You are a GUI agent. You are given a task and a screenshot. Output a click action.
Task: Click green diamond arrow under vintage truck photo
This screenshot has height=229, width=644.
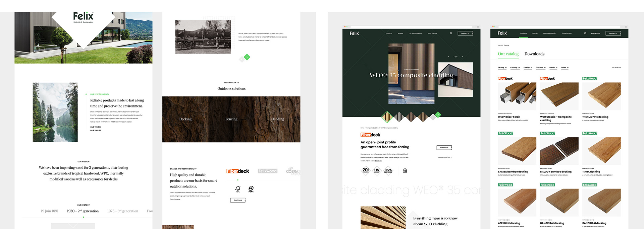pyautogui.click(x=247, y=57)
